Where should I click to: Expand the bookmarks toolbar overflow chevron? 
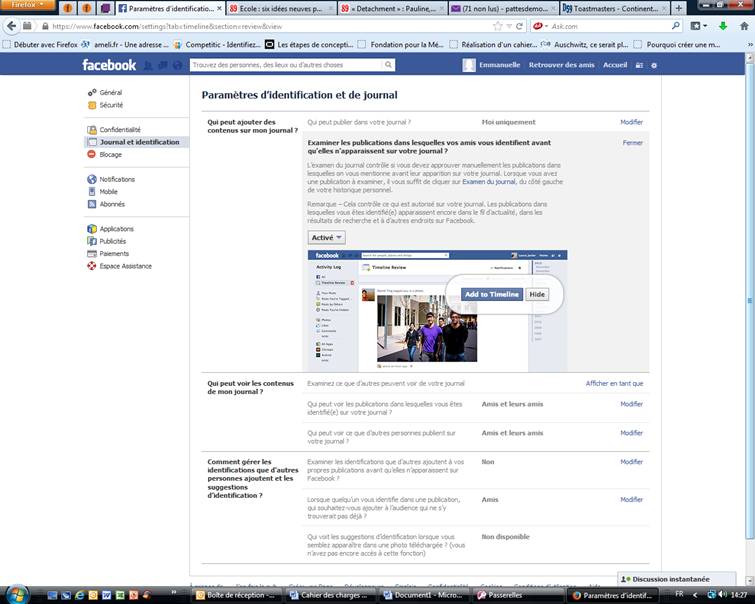(x=750, y=44)
